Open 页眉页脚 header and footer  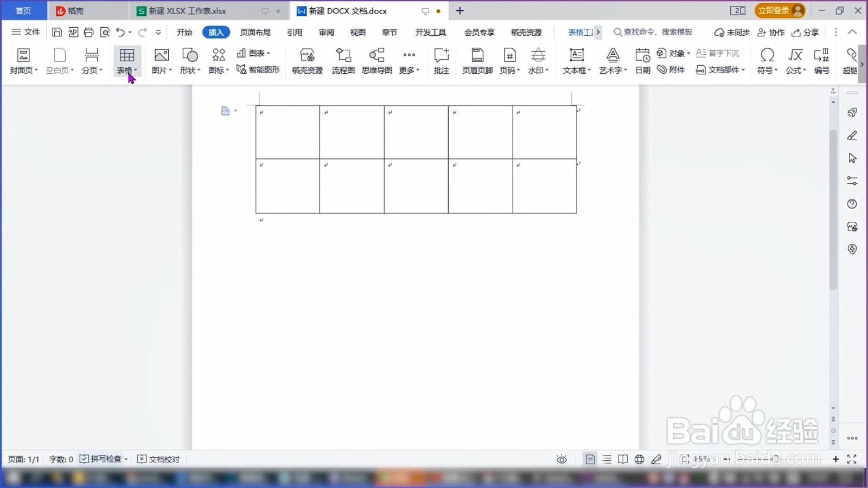[x=477, y=61]
